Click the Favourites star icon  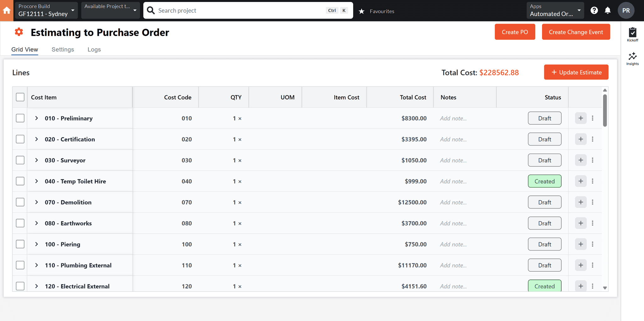tap(362, 11)
